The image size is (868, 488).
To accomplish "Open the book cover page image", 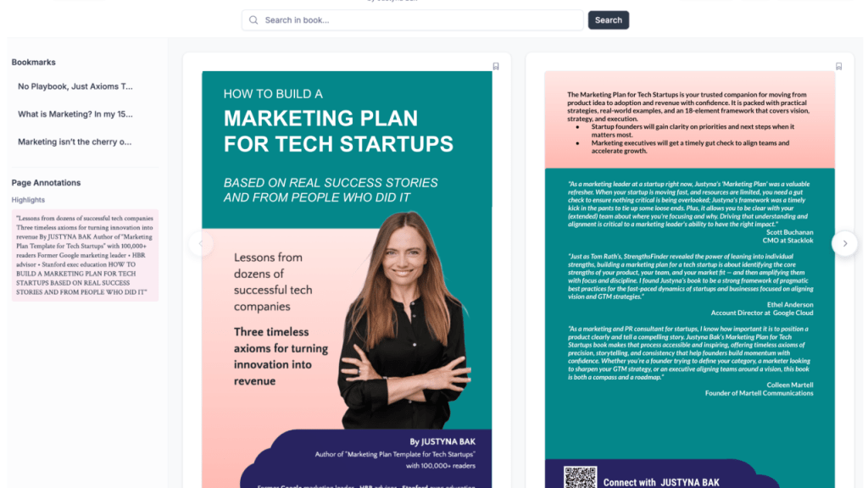I will tap(347, 280).
